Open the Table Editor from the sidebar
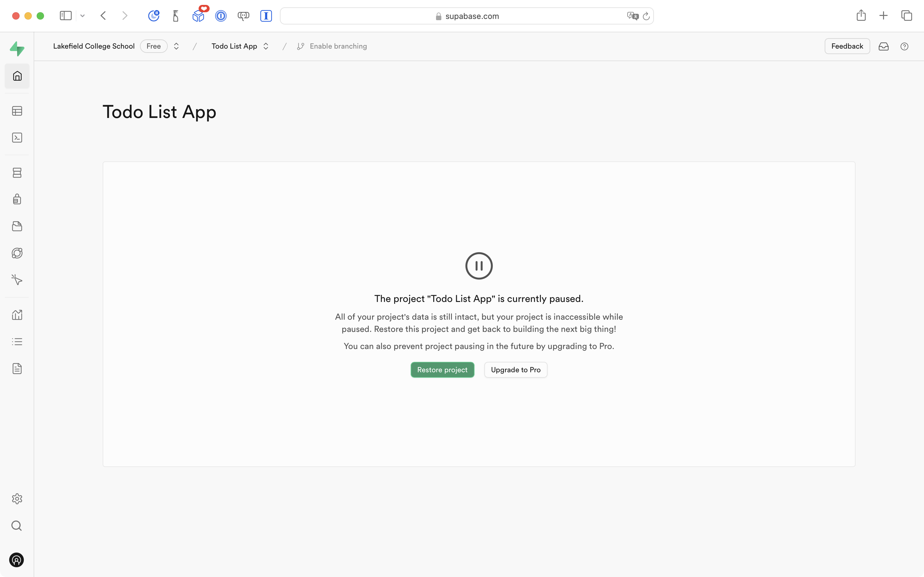Image resolution: width=924 pixels, height=577 pixels. point(17,111)
